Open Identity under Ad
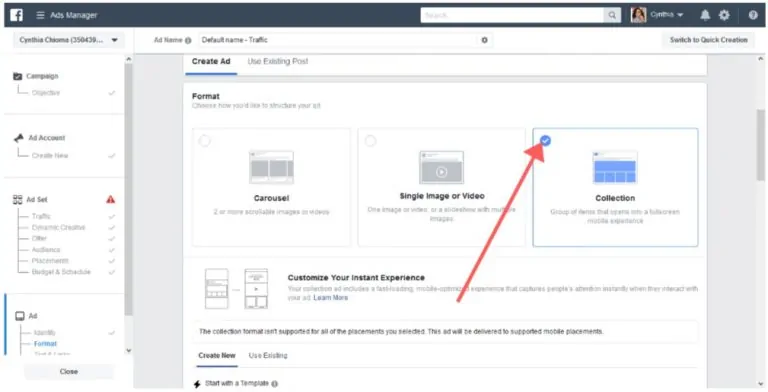768x392 pixels. coord(45,333)
